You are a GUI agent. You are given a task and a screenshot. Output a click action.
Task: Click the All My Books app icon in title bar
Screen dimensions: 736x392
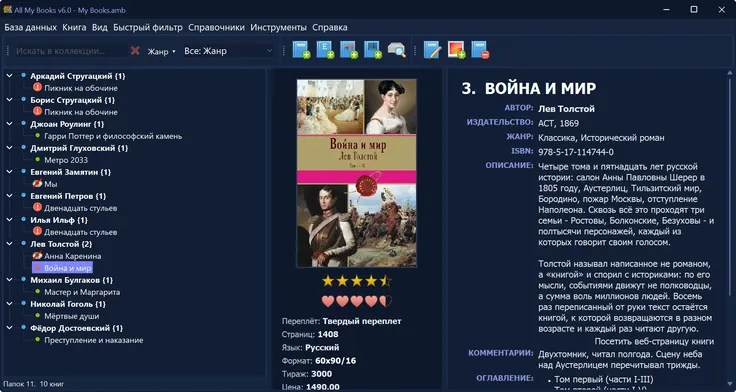pos(8,9)
